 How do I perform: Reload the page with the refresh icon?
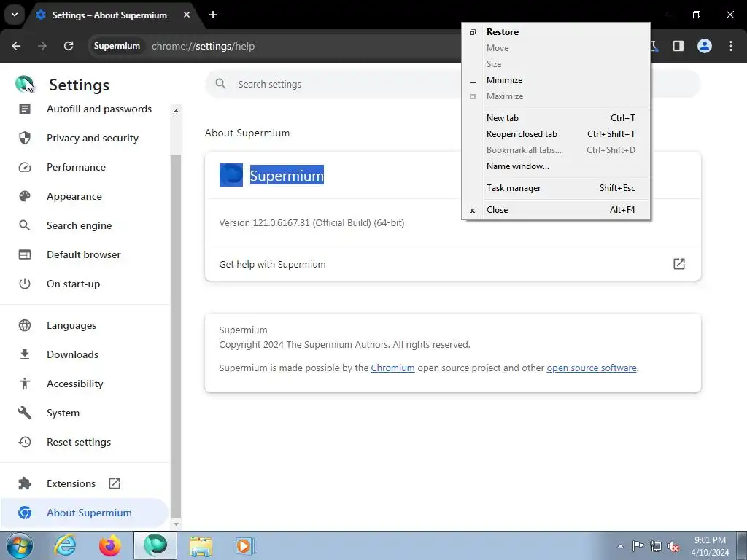69,46
